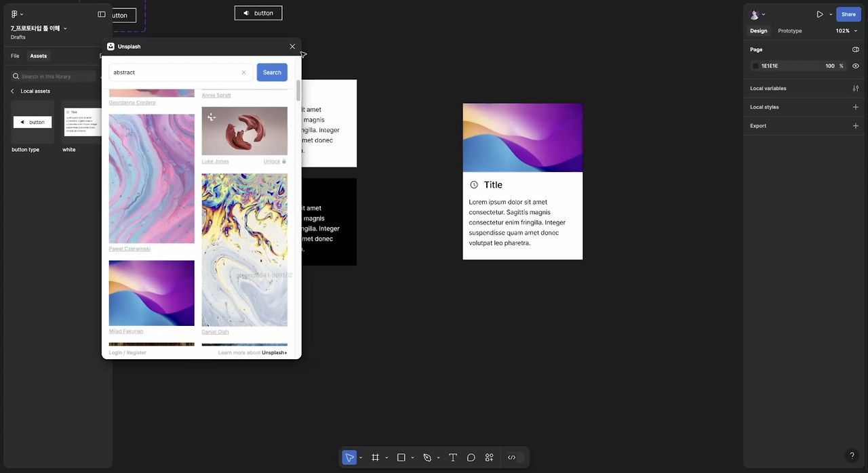Toggle Dev Mode code icon
Viewport: 868px width, 473px height.
click(x=512, y=457)
